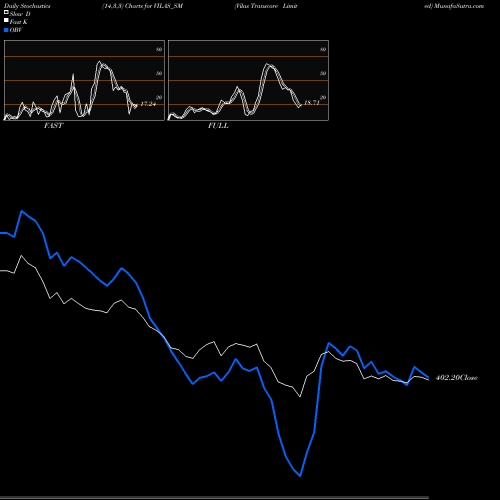This screenshot has width=500, height=500.
Task: Click the 80 level label in FULL chart
Action: pyautogui.click(x=323, y=49)
